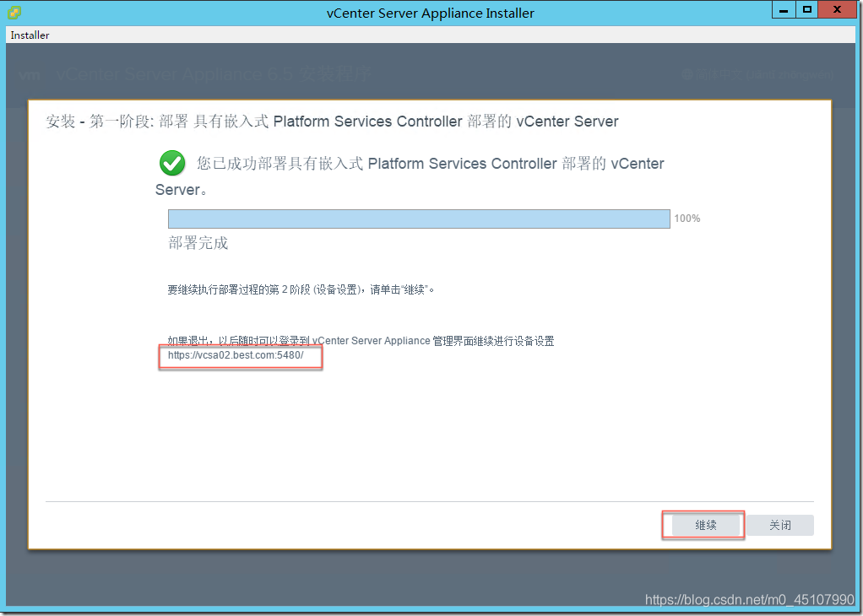The width and height of the screenshot is (863, 616).
Task: Click the 如果退出 management interface note
Action: (361, 341)
